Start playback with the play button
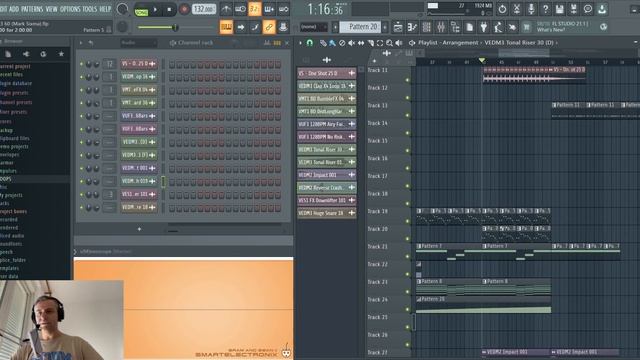This screenshot has height=360, width=640. 156,9
